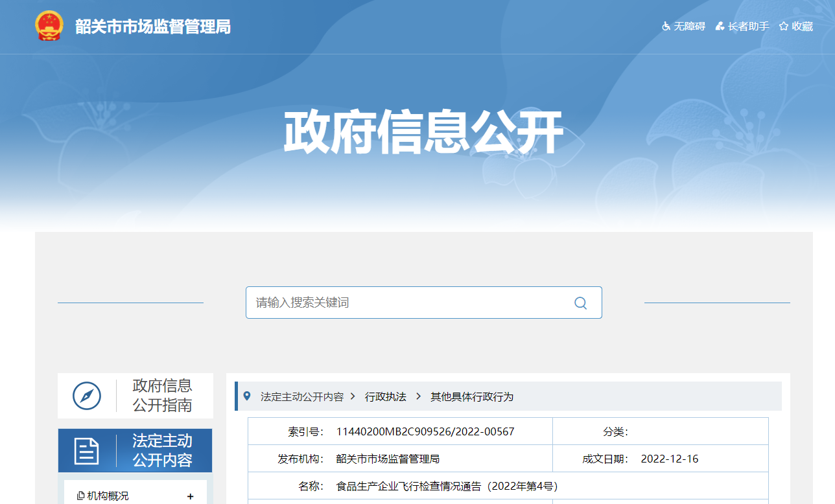Image resolution: width=835 pixels, height=504 pixels.
Task: Open the 无障碍 accessibility link
Action: [x=689, y=26]
